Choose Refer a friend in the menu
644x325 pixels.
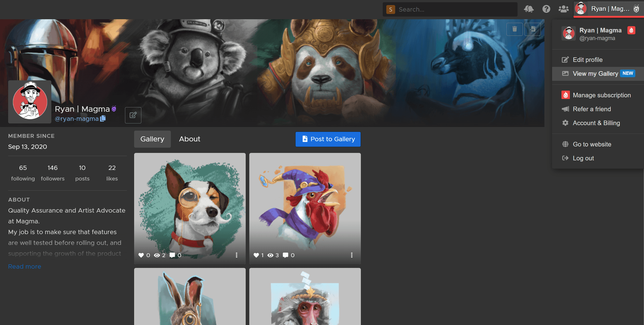point(592,109)
